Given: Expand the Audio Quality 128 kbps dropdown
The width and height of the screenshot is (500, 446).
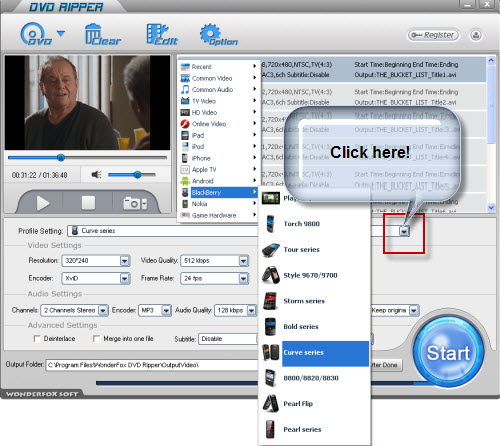Looking at the screenshot, I should pyautogui.click(x=251, y=311).
